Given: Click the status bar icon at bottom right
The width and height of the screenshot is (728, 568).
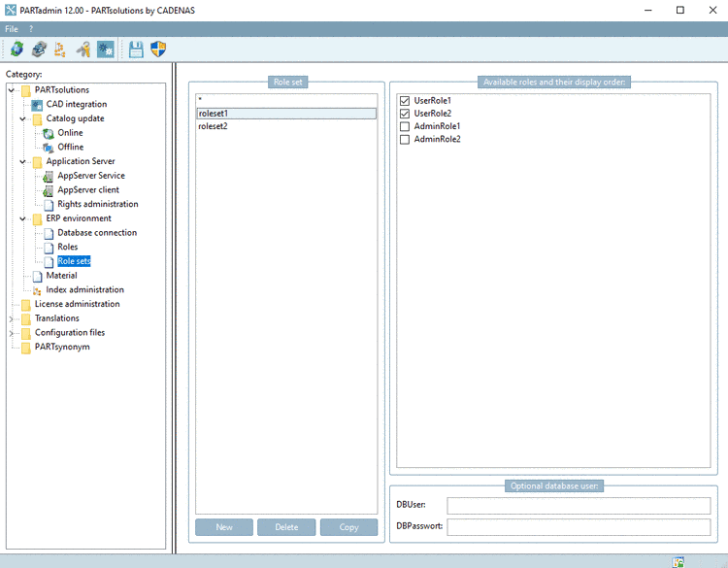Looking at the screenshot, I should 678,562.
